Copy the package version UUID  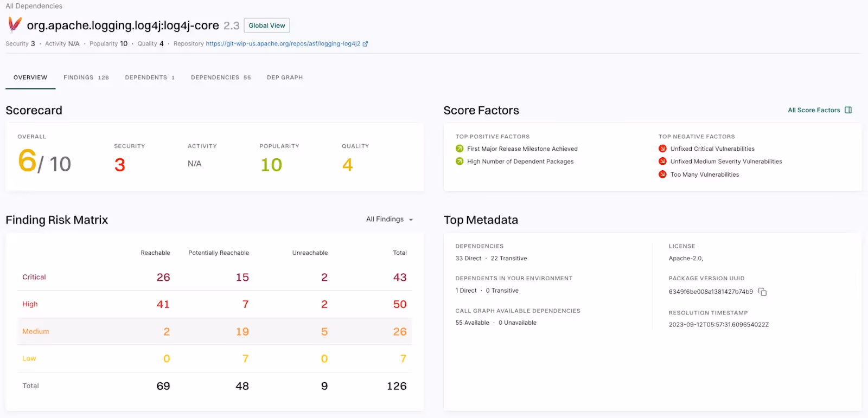click(x=762, y=292)
